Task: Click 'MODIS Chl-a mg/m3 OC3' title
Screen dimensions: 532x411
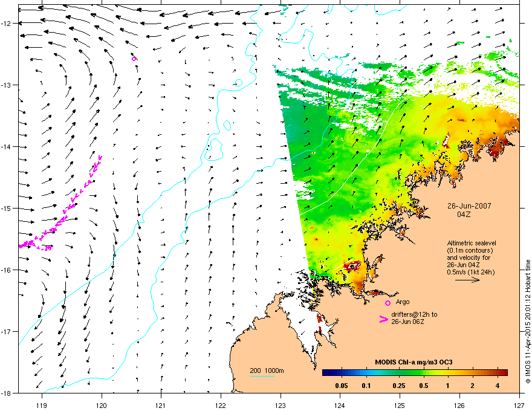Action: pos(414,362)
